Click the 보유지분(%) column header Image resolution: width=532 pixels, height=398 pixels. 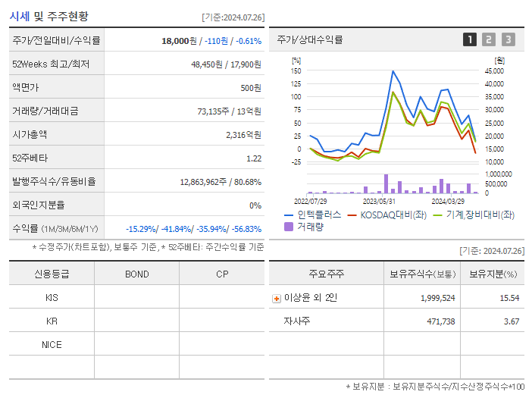[493, 274]
